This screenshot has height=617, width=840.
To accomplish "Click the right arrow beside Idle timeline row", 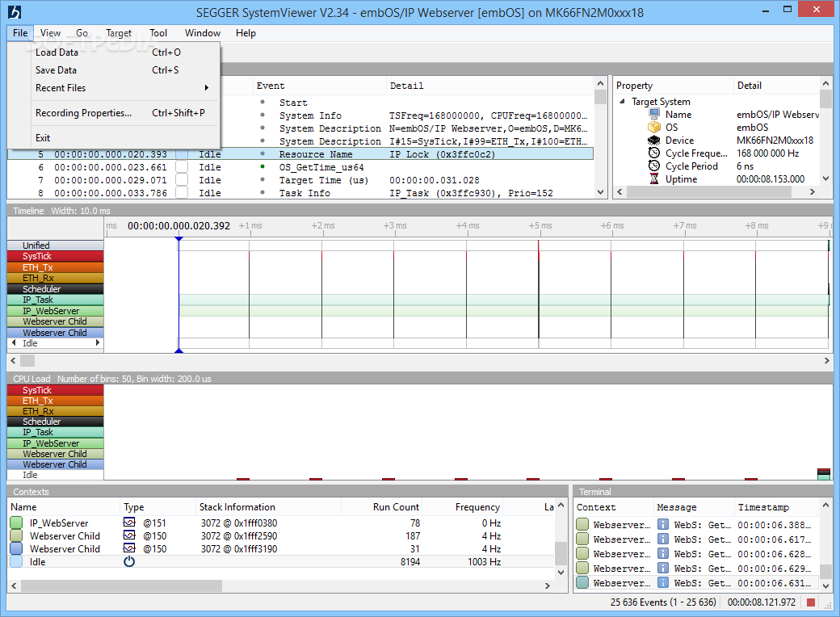I will [98, 342].
